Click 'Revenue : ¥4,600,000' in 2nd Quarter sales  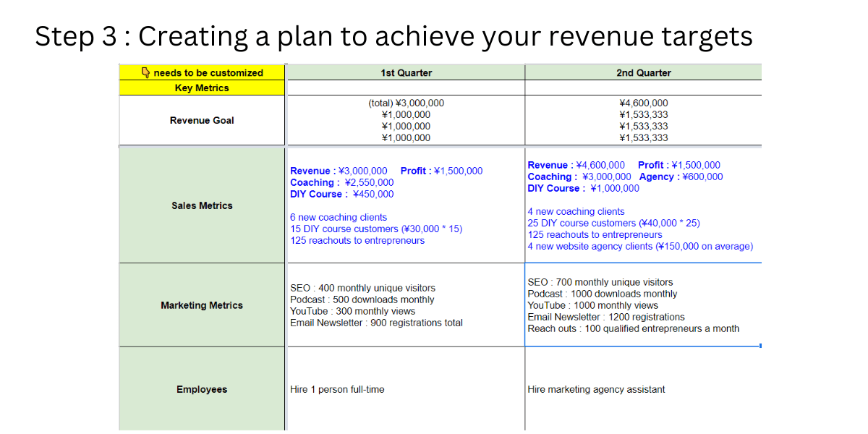click(x=576, y=166)
